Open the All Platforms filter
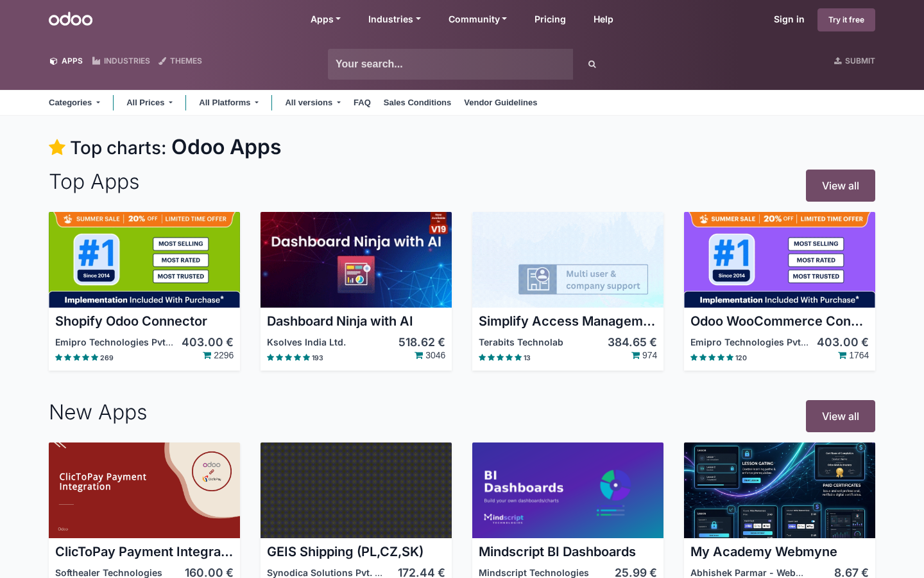 229,103
